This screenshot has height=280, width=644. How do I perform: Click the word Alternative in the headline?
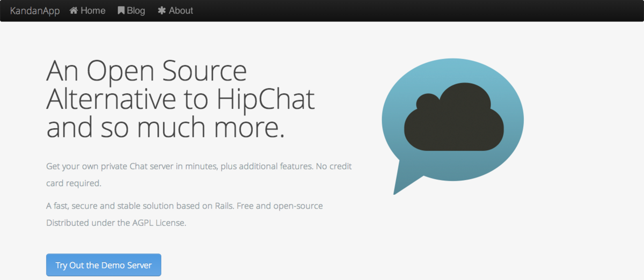click(111, 100)
